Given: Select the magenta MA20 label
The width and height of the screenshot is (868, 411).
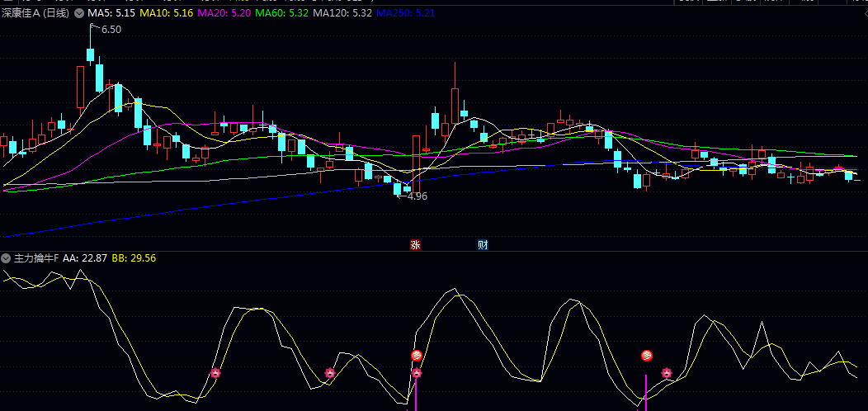Looking at the screenshot, I should click(x=215, y=14).
